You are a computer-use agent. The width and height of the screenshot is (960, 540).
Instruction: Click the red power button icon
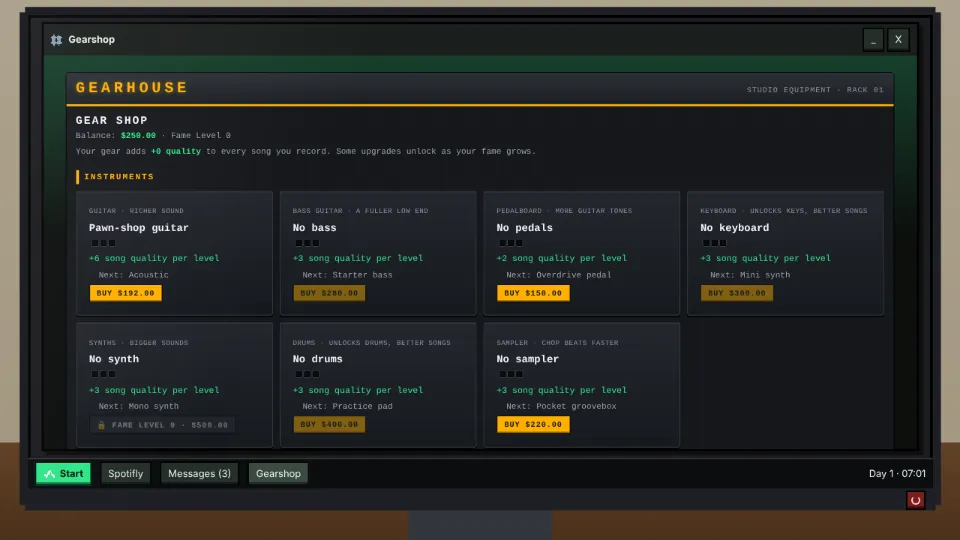[915, 500]
